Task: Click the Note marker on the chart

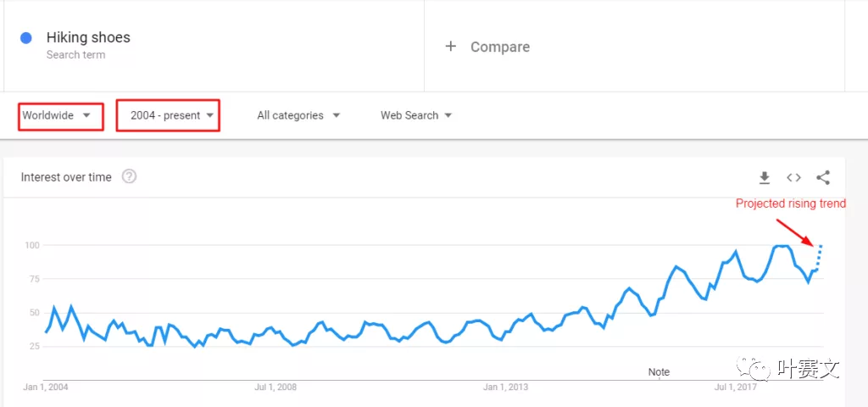Action: (x=659, y=372)
